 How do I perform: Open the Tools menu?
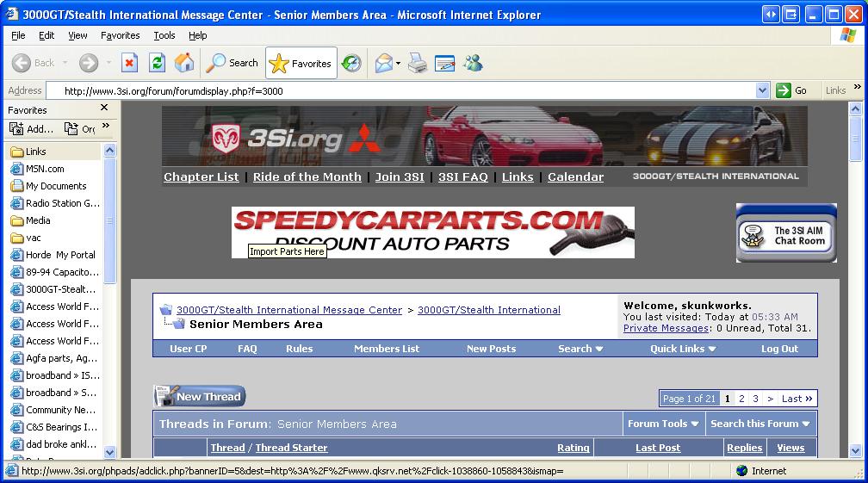(164, 35)
